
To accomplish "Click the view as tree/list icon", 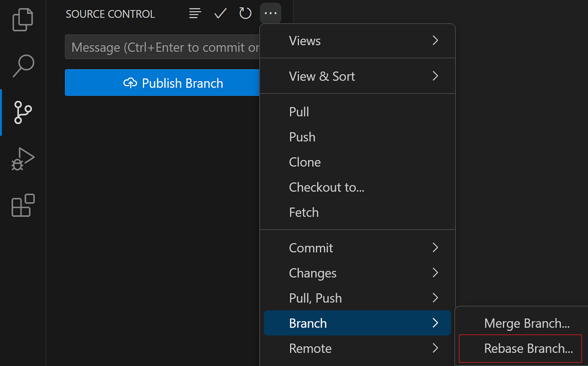I will point(195,13).
